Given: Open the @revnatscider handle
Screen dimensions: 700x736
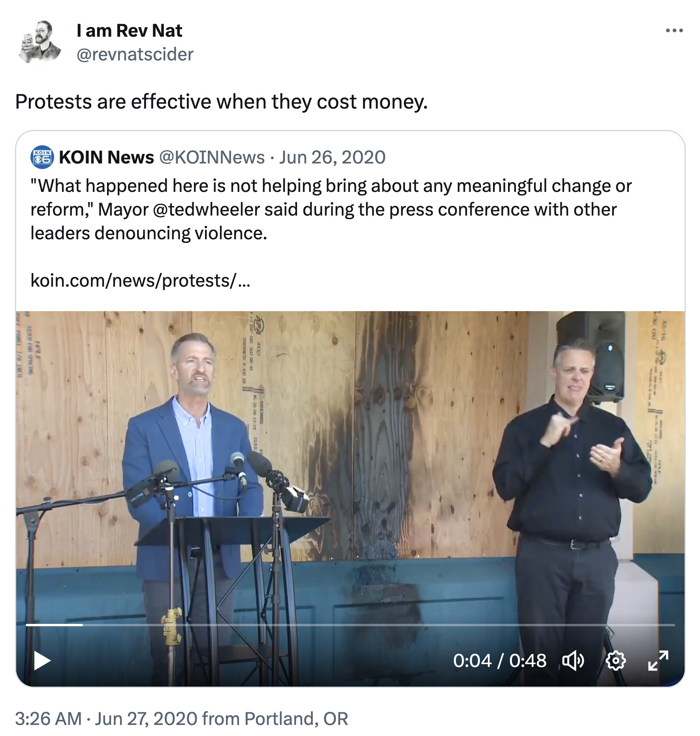Looking at the screenshot, I should point(135,54).
